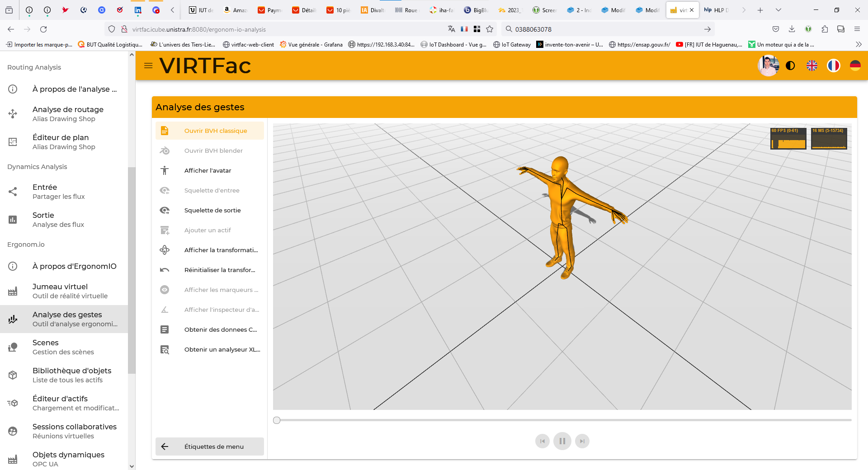Open Sessions collaboratives item
This screenshot has width=868, height=470.
64,431
